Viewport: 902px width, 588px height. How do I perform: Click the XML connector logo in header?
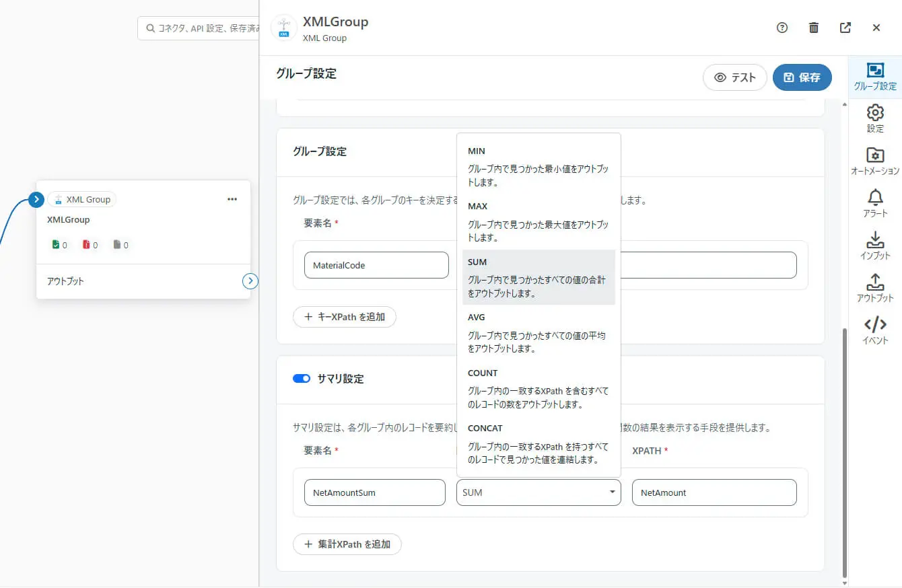284,28
